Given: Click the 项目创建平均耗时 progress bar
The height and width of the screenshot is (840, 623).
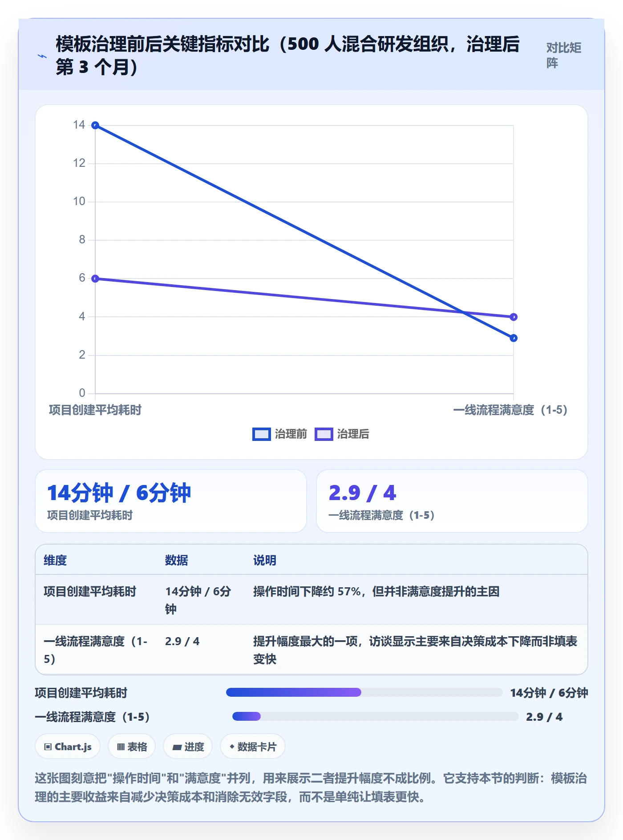Looking at the screenshot, I should [x=364, y=692].
